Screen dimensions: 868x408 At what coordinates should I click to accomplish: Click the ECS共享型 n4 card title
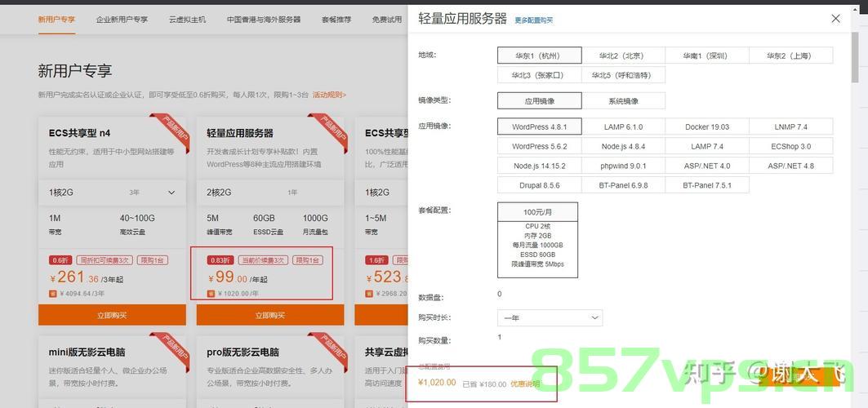point(80,133)
